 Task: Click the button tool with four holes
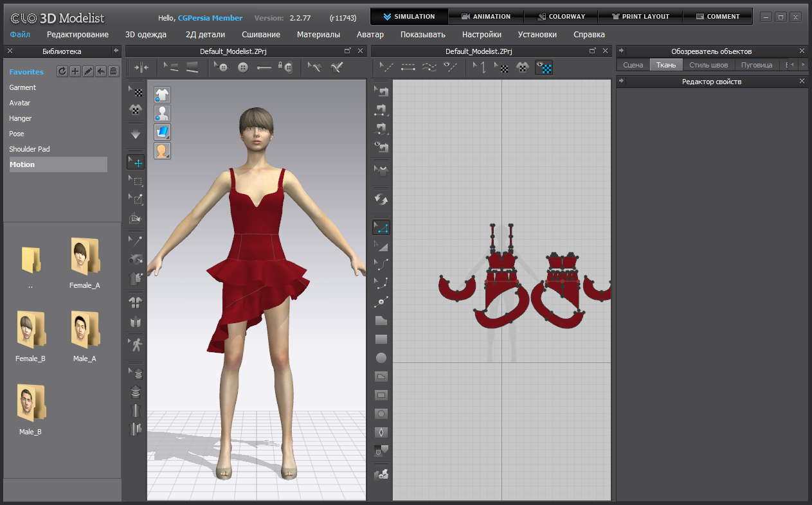(243, 67)
